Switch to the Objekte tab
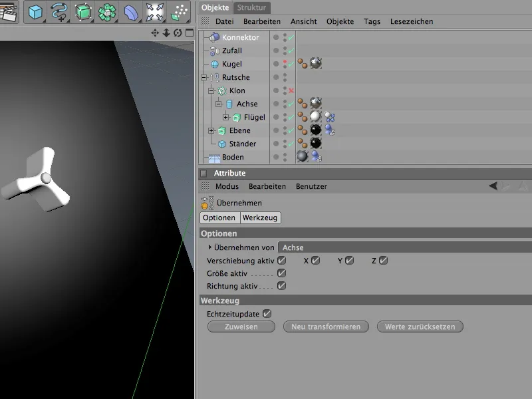532x399 pixels. [215, 7]
